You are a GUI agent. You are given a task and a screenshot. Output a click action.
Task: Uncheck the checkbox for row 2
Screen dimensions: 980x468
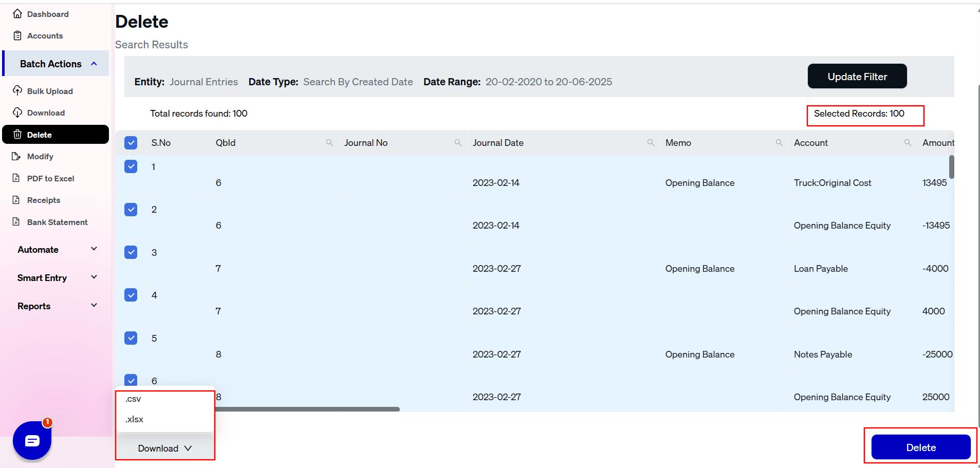131,210
